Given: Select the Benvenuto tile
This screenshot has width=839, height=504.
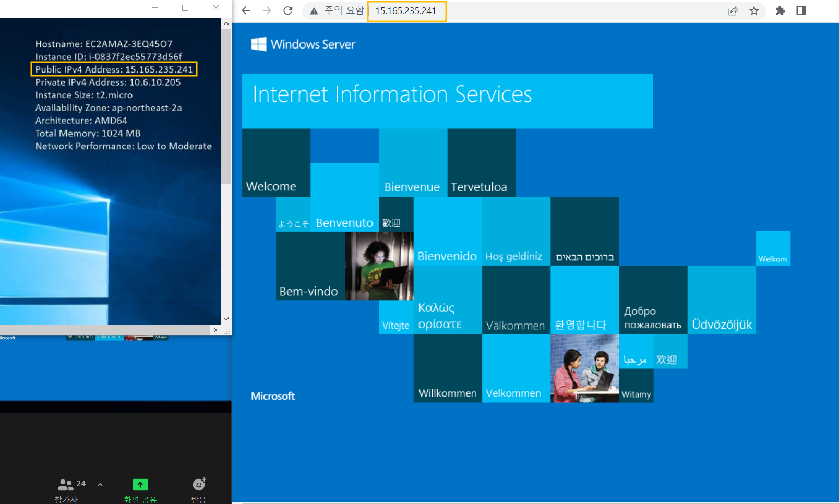Looking at the screenshot, I should [x=344, y=197].
